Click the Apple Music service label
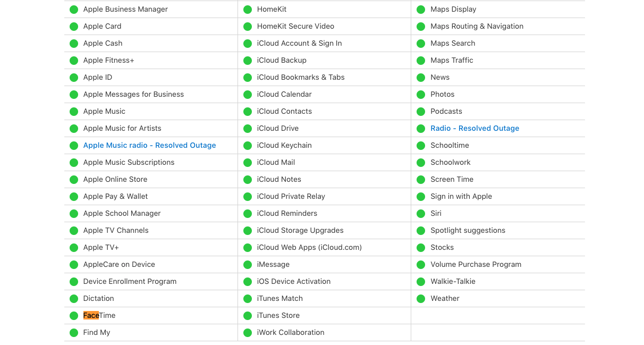Image resolution: width=644 pixels, height=345 pixels. (x=104, y=111)
